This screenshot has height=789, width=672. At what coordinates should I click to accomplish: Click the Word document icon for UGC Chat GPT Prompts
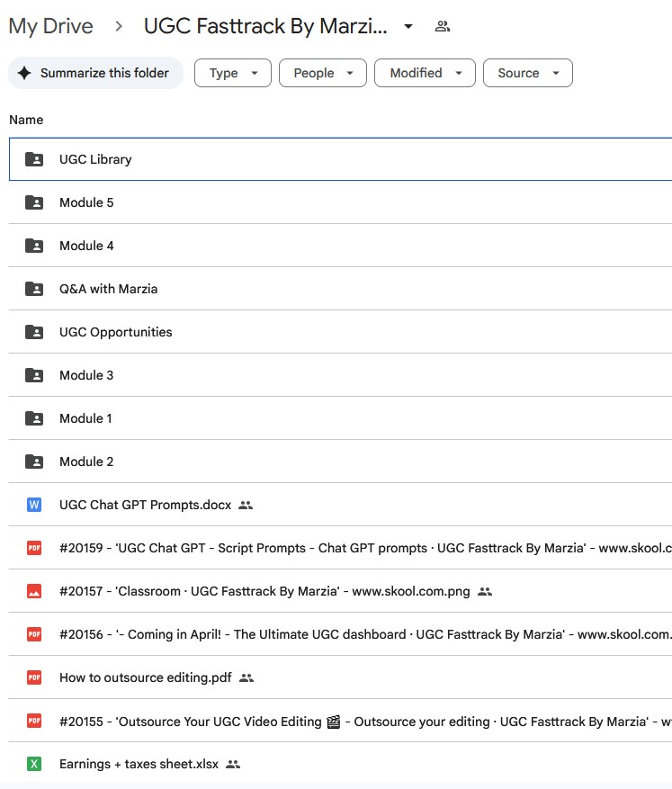point(34,505)
